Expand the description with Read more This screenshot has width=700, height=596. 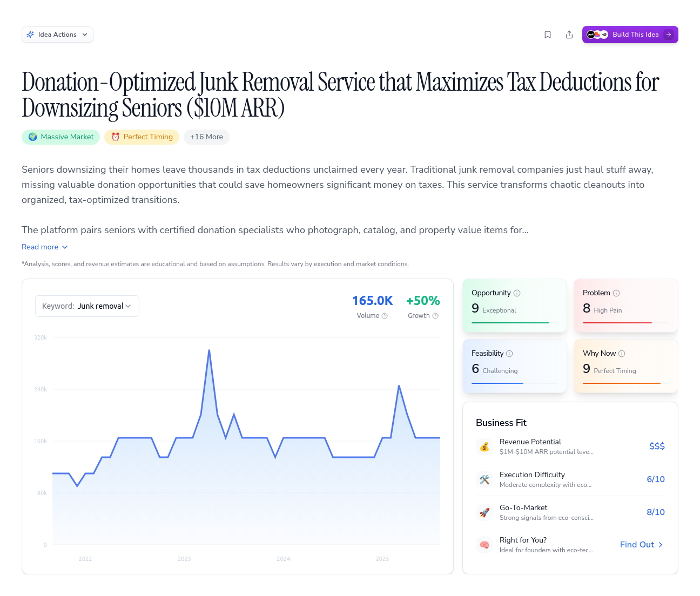click(45, 247)
